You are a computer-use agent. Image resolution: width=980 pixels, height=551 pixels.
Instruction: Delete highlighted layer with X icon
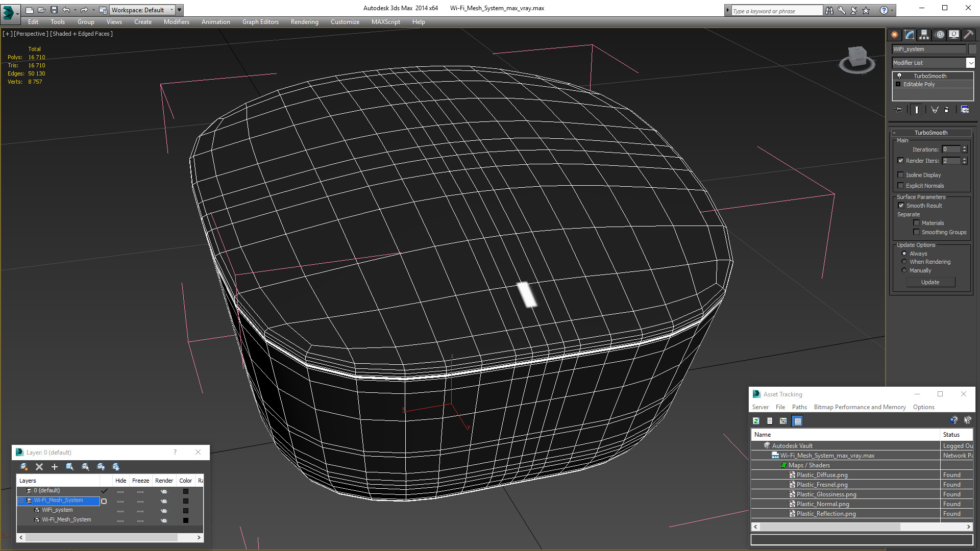click(x=39, y=467)
